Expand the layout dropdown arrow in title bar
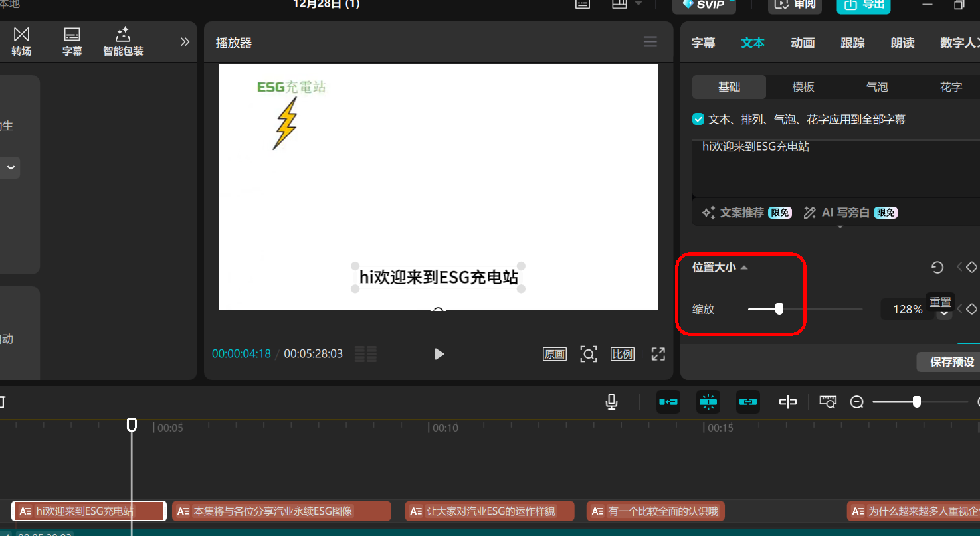Screen dimensions: 980x536 [638, 4]
